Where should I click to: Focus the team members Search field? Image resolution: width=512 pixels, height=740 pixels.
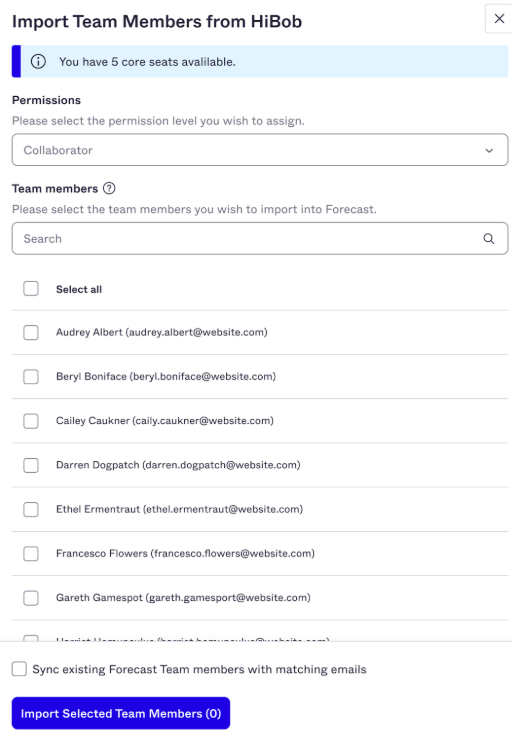[x=260, y=239]
